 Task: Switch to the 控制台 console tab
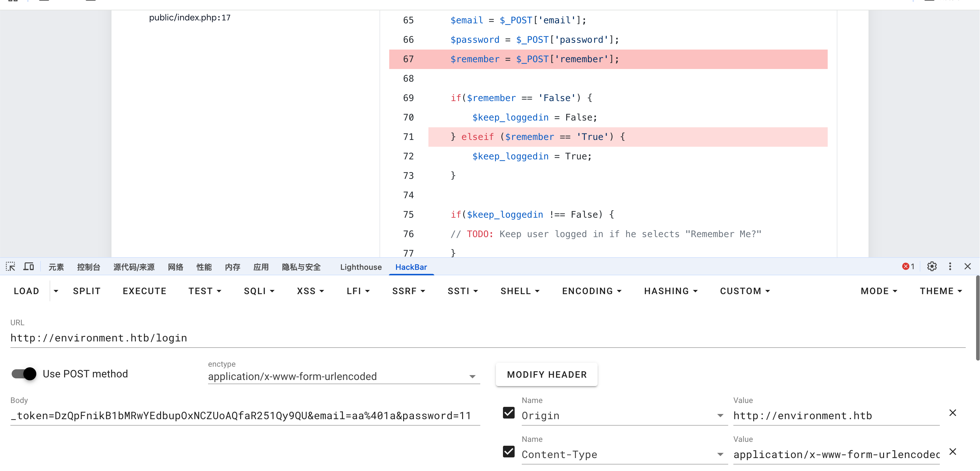(x=88, y=267)
